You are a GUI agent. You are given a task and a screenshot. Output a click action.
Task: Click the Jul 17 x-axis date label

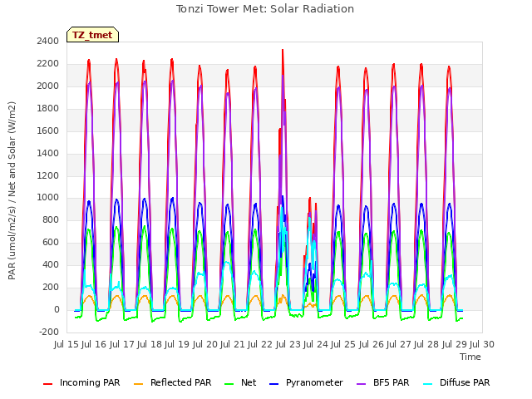point(121,344)
